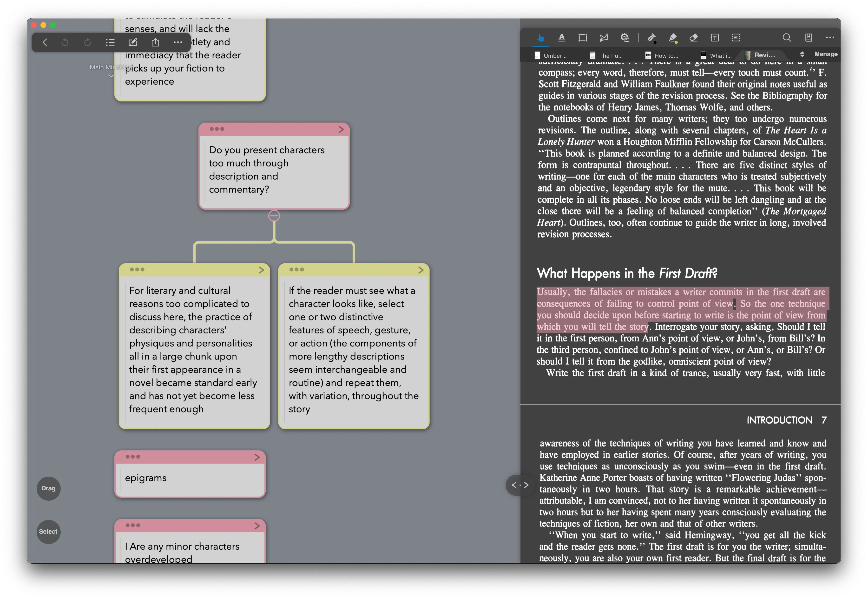Collapse the 'Do you present characters' node
868x599 pixels.
click(275, 215)
